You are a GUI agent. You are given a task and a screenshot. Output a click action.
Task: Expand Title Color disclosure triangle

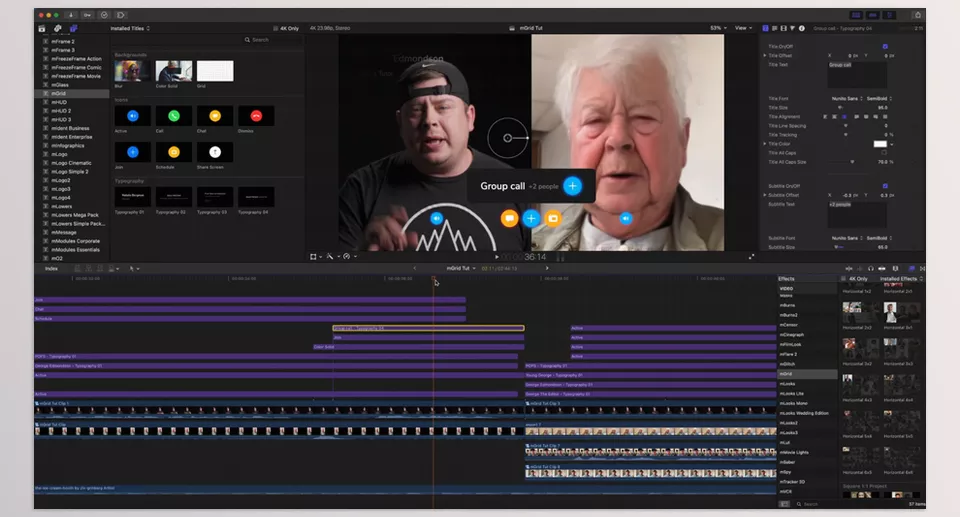765,144
